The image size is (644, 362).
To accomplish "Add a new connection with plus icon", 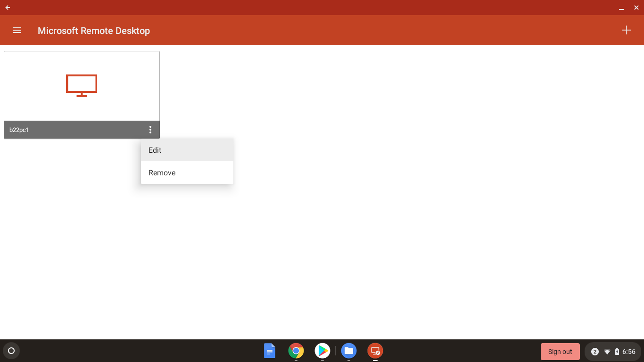I will pos(626,30).
